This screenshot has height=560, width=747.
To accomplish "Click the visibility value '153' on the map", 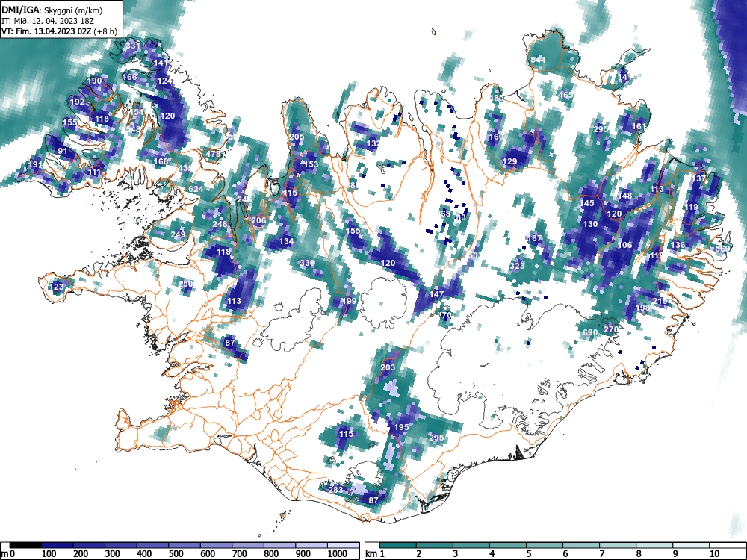I will 311,164.
